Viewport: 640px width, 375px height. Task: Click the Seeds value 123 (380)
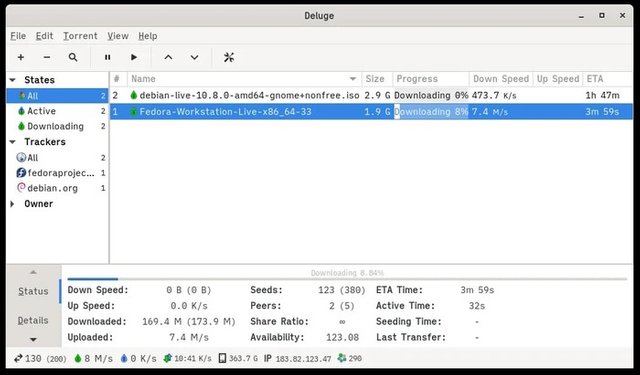[342, 290]
